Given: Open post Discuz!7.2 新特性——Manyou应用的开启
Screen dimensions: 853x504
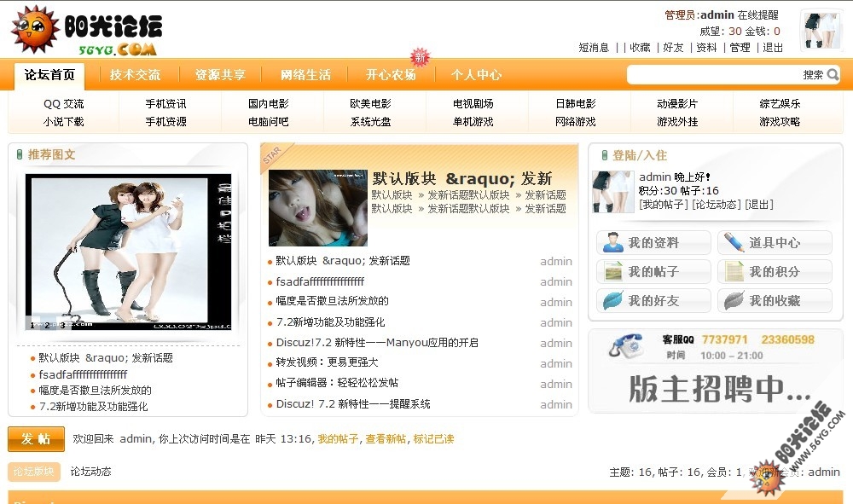Looking at the screenshot, I should coord(377,343).
